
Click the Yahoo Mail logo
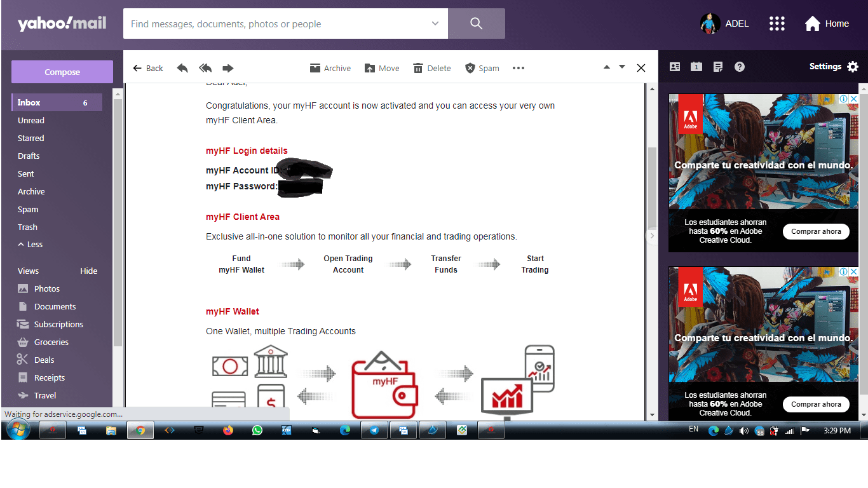pyautogui.click(x=62, y=24)
